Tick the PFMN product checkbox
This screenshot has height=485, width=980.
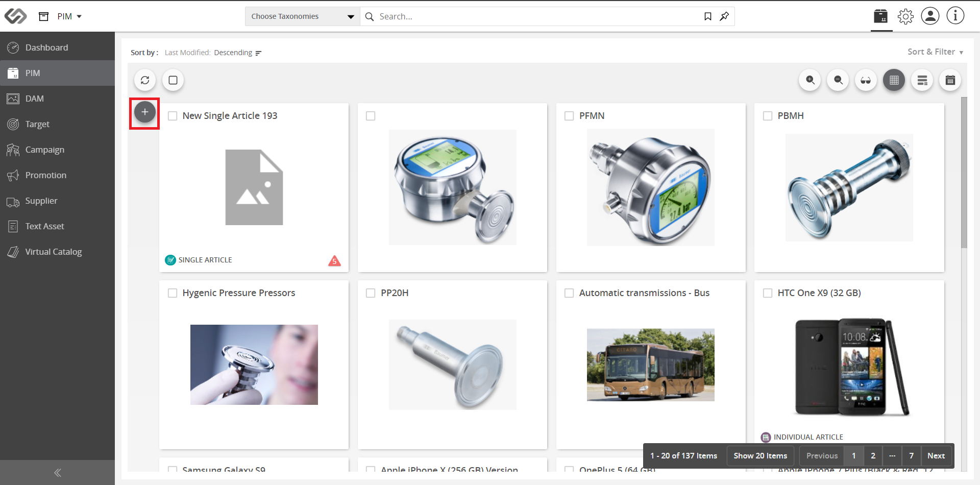point(569,116)
